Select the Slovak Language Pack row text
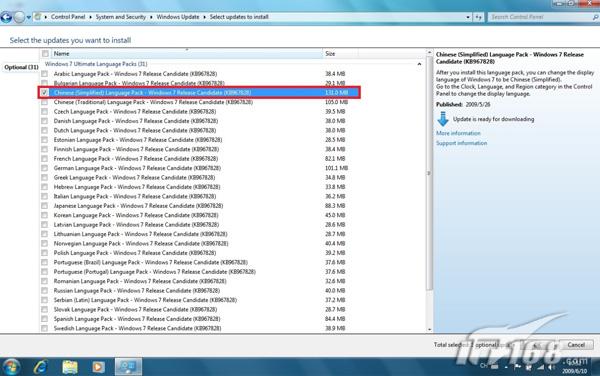The width and height of the screenshot is (600, 376). pos(135,309)
